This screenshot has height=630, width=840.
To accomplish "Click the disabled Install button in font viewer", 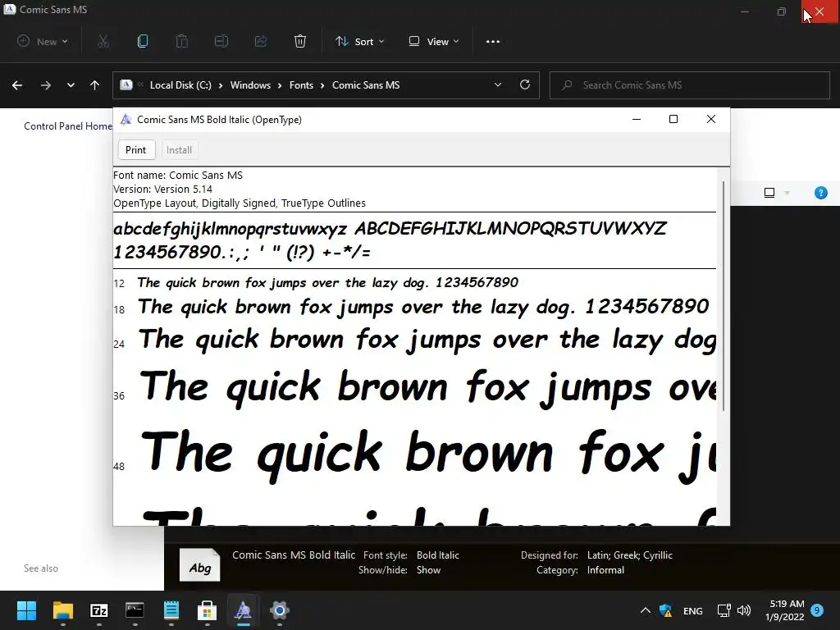I will pos(179,150).
